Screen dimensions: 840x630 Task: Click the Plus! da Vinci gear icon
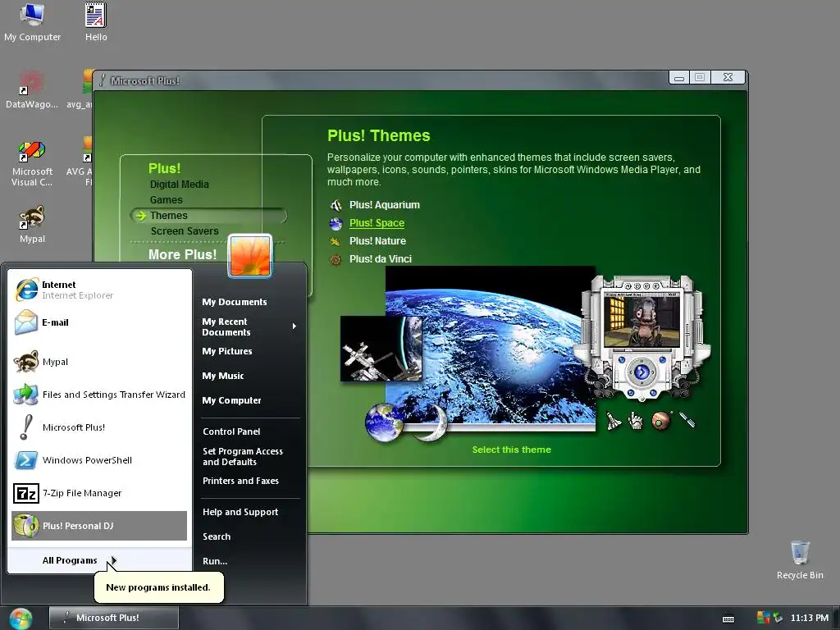(336, 259)
